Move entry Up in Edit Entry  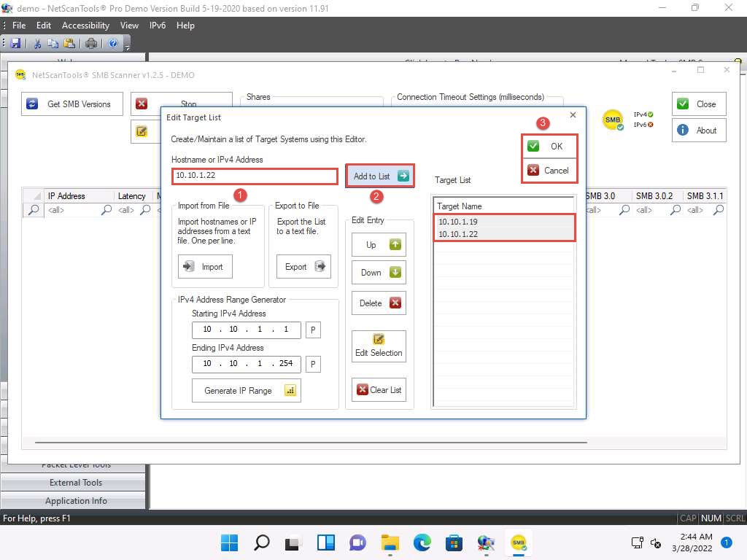(379, 245)
